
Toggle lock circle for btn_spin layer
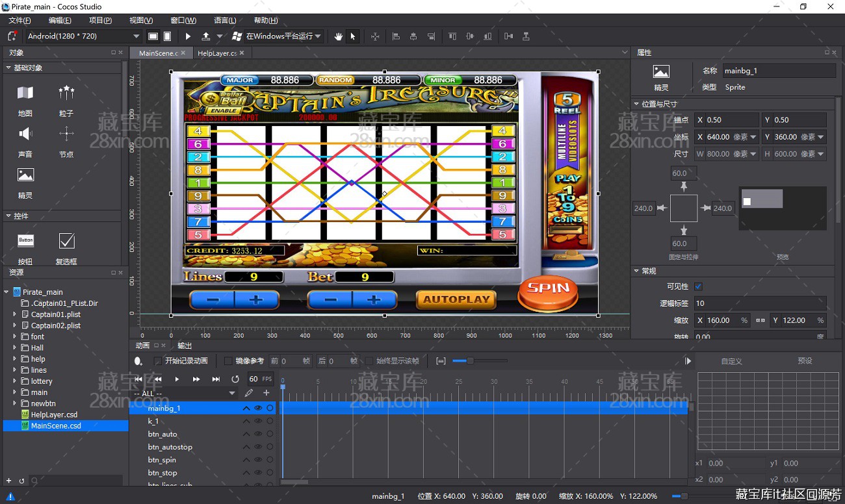click(x=270, y=460)
